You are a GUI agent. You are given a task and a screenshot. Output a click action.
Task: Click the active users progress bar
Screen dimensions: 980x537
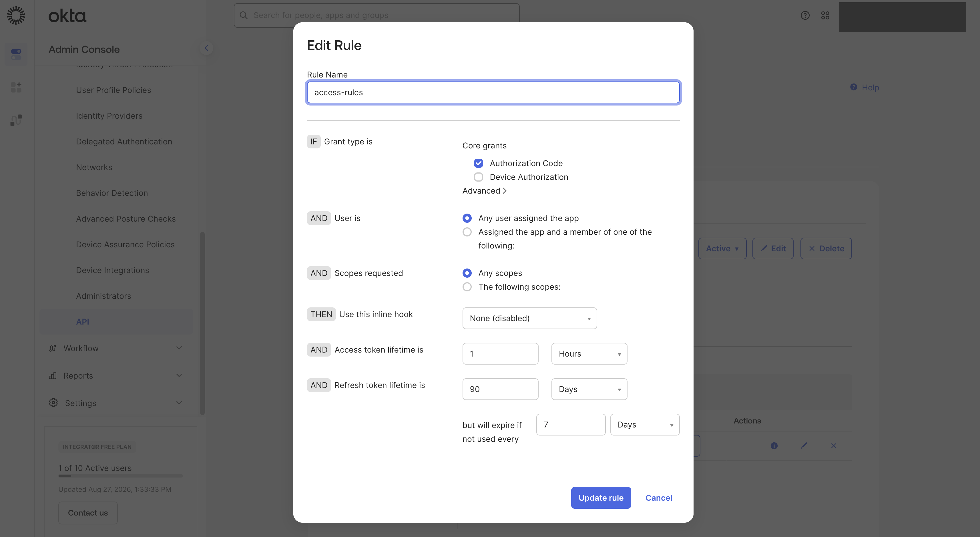click(121, 476)
